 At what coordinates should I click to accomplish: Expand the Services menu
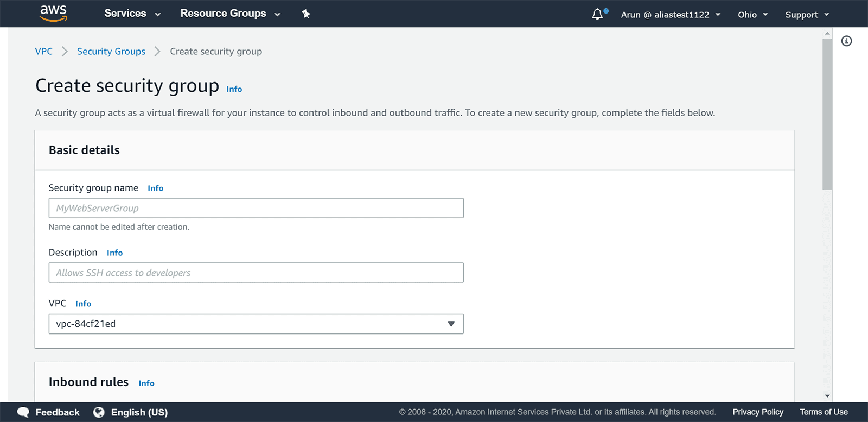[132, 14]
